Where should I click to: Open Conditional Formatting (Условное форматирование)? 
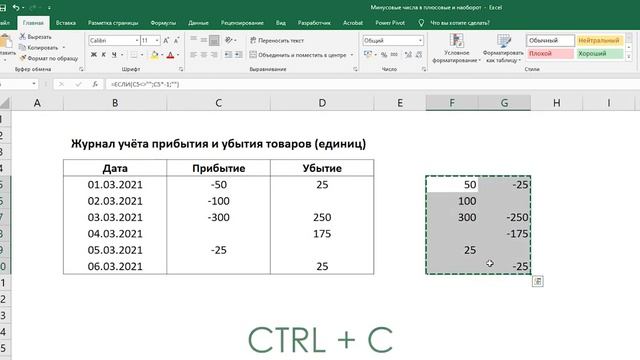456,48
